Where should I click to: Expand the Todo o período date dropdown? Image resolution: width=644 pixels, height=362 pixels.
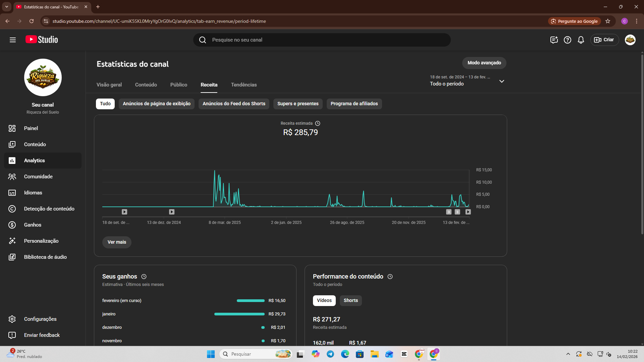(501, 81)
